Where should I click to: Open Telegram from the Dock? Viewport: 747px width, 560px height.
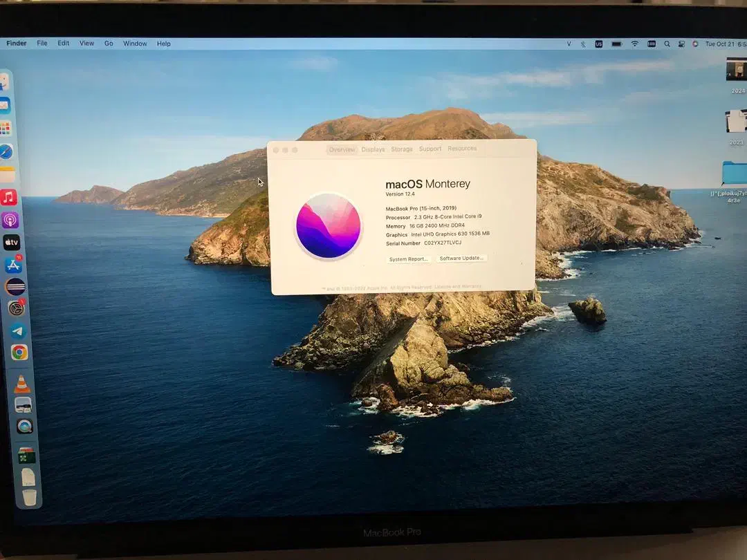18,331
